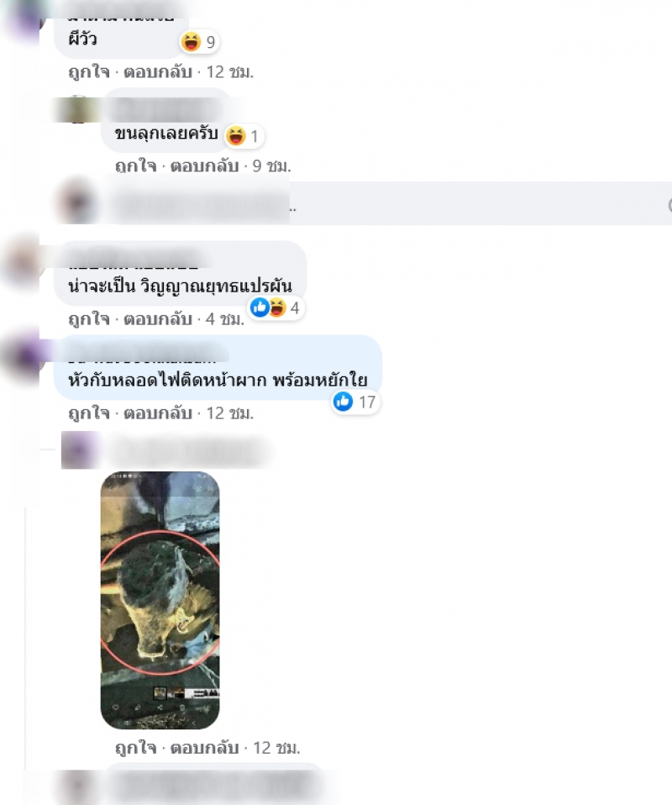Click the laughing emoji next to the count 4

(x=276, y=308)
